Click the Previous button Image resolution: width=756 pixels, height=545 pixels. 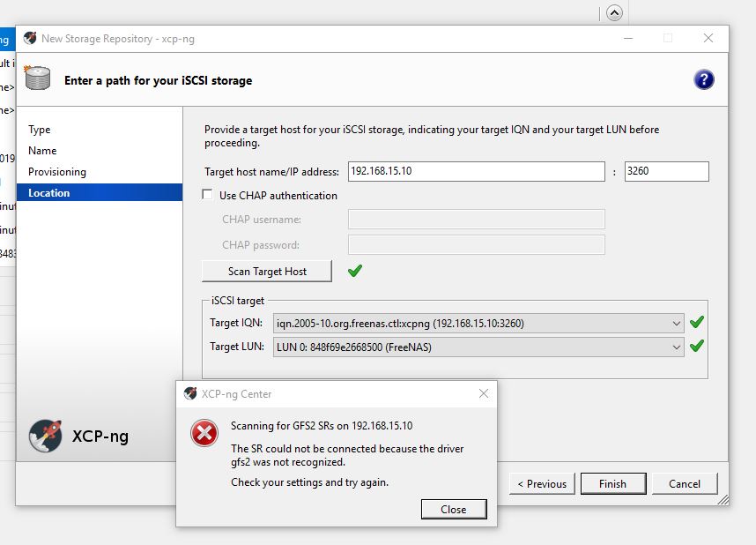pyautogui.click(x=542, y=483)
